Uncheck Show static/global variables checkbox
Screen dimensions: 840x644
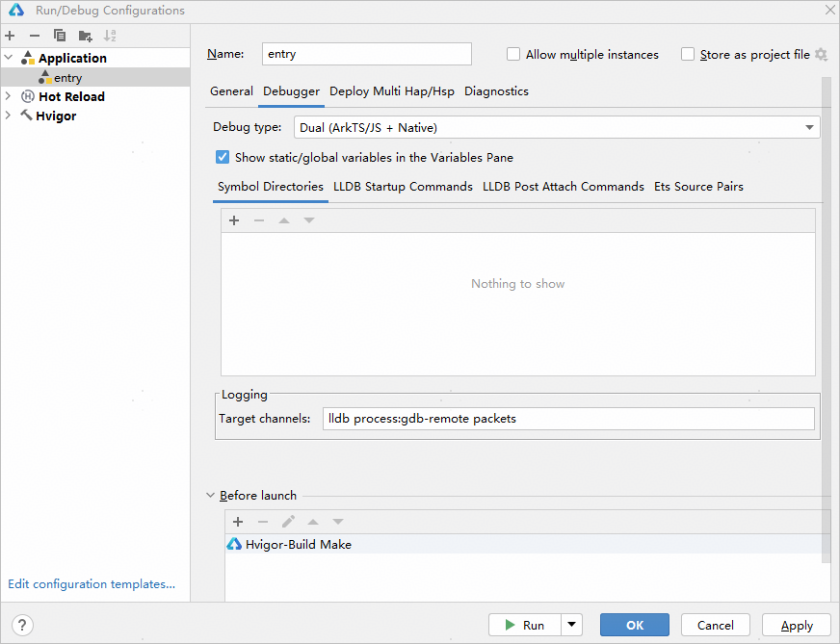[x=223, y=157]
